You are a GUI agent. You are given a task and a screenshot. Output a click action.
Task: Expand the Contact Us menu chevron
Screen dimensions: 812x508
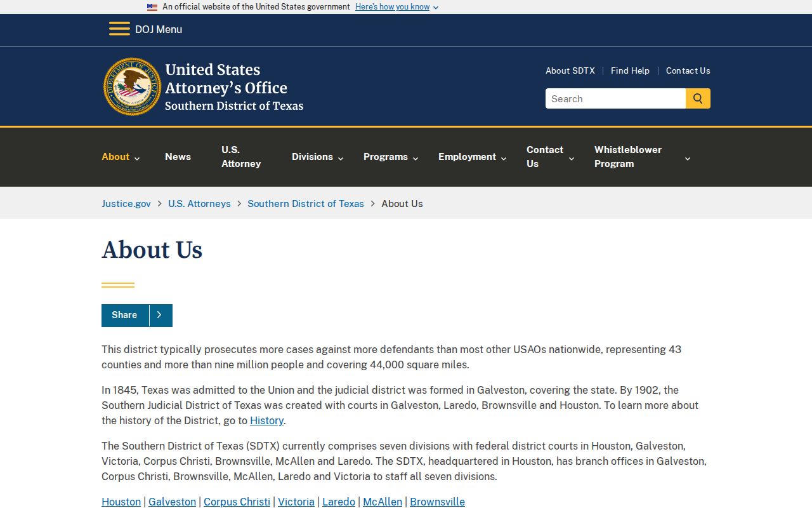571,158
